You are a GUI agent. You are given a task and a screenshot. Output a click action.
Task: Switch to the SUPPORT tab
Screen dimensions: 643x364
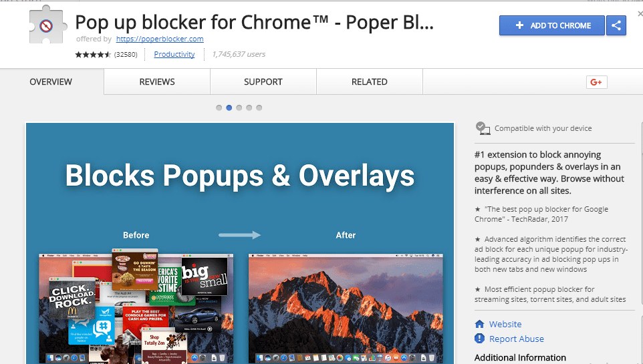pyautogui.click(x=263, y=82)
